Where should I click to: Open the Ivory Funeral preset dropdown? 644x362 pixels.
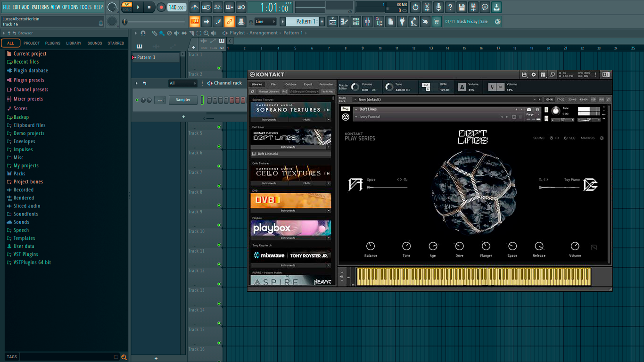click(356, 117)
